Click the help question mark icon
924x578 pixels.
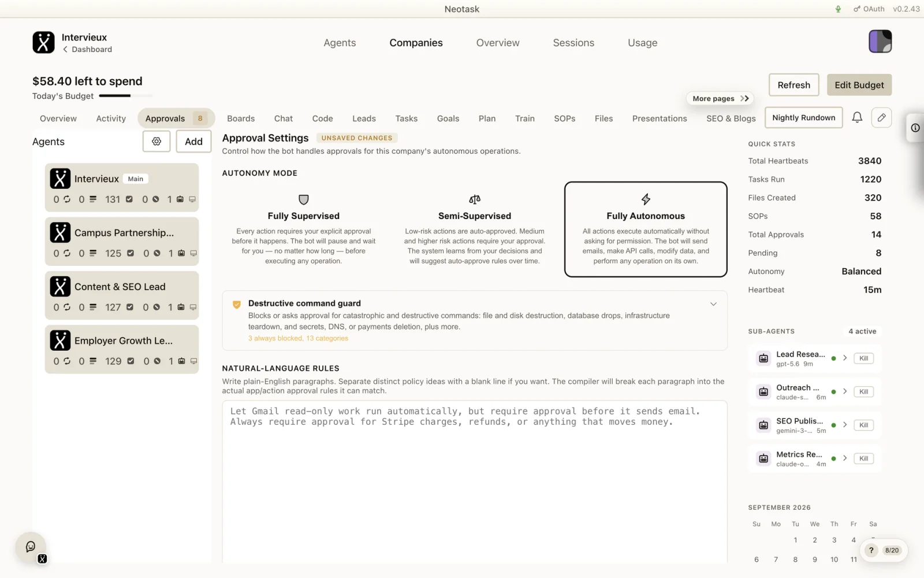pyautogui.click(x=871, y=550)
